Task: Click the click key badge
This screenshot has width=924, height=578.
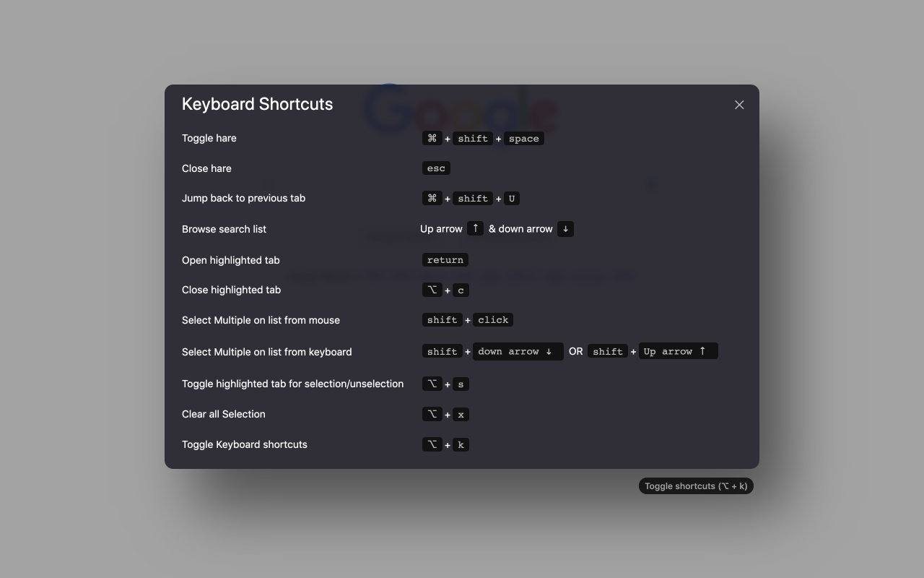Action: coord(493,320)
